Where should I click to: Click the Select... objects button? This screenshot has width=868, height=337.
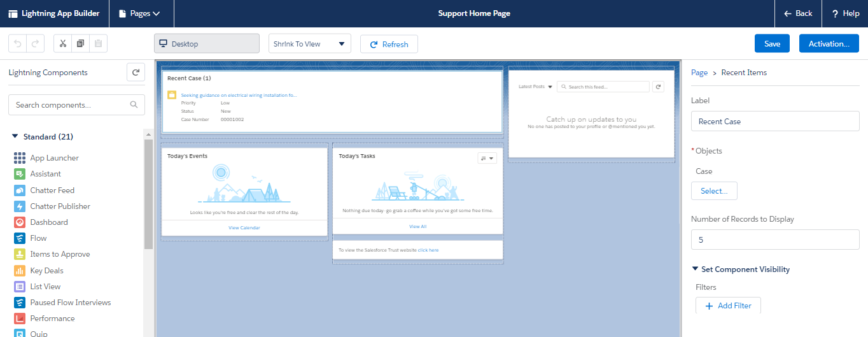(714, 190)
